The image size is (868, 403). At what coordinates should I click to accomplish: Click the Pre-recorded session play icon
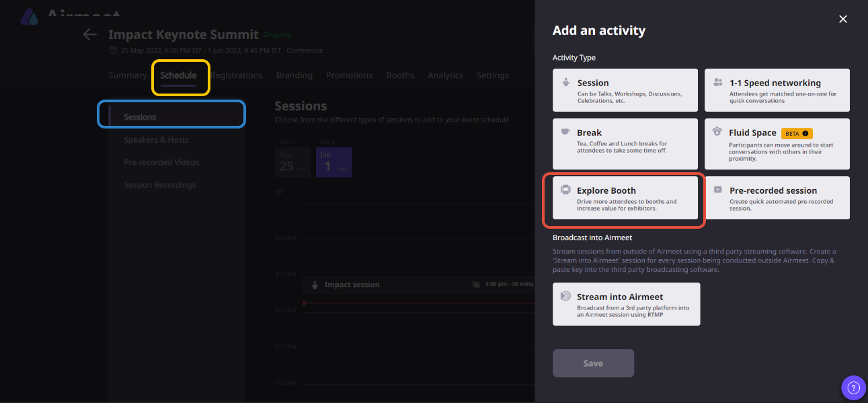pos(717,190)
